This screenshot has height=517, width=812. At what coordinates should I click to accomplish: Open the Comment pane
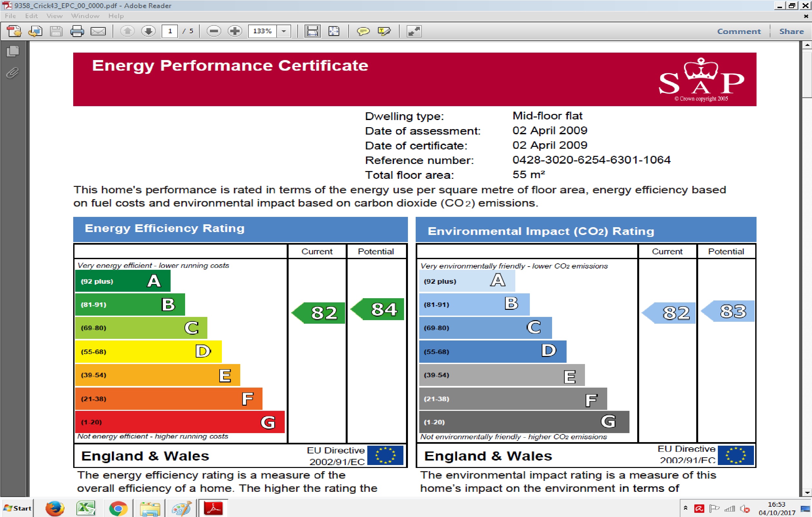pos(739,31)
